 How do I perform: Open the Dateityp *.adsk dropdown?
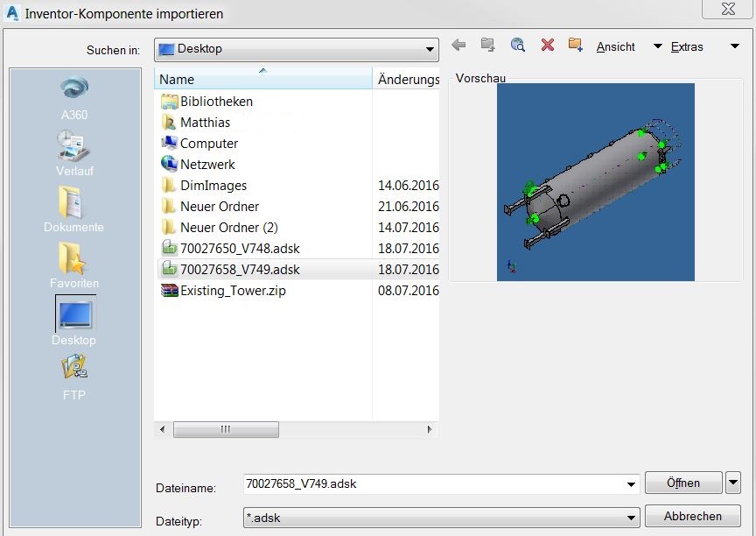[x=442, y=518]
